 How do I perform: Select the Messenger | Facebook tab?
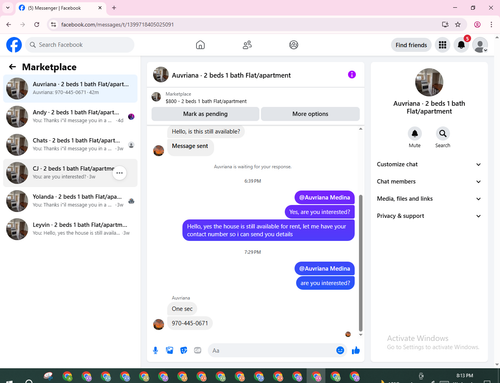[x=60, y=8]
